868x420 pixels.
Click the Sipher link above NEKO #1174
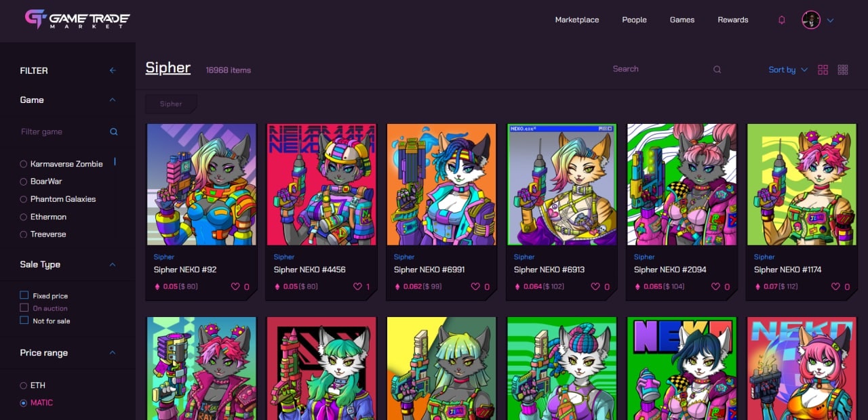[x=764, y=257]
